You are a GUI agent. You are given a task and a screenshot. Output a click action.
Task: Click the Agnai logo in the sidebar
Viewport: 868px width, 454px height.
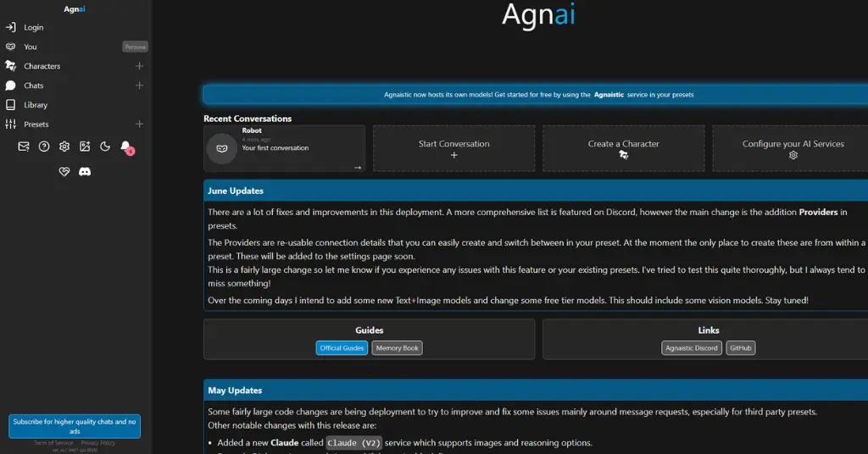pos(75,8)
